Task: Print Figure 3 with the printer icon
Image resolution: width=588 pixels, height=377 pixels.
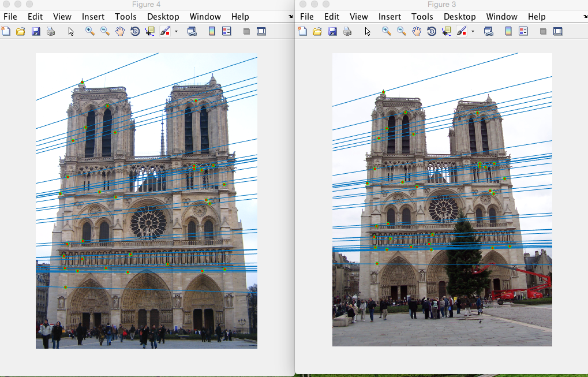Action: click(x=347, y=31)
